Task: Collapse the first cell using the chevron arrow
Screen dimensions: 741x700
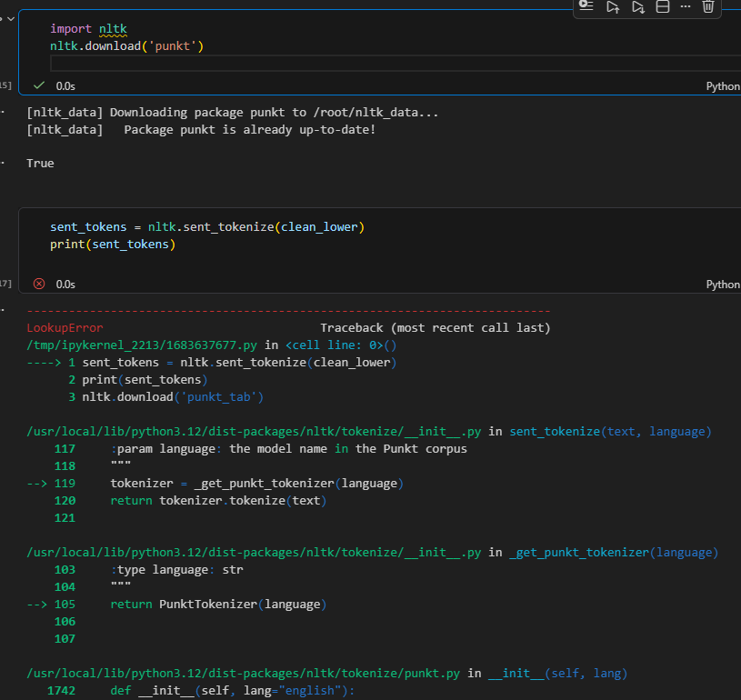Action: pyautogui.click(x=11, y=19)
